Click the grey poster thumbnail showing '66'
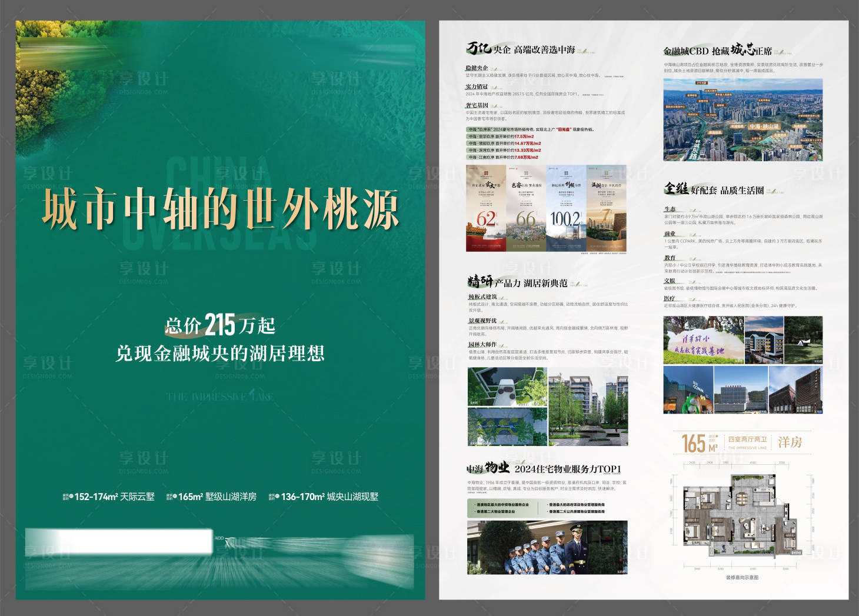The height and width of the screenshot is (616, 859). 526,208
